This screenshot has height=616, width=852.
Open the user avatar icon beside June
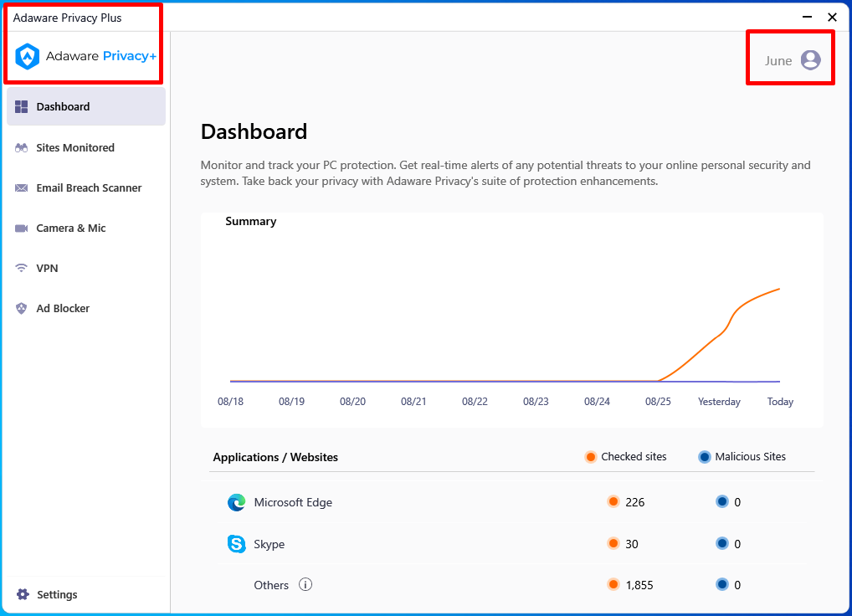pyautogui.click(x=811, y=60)
